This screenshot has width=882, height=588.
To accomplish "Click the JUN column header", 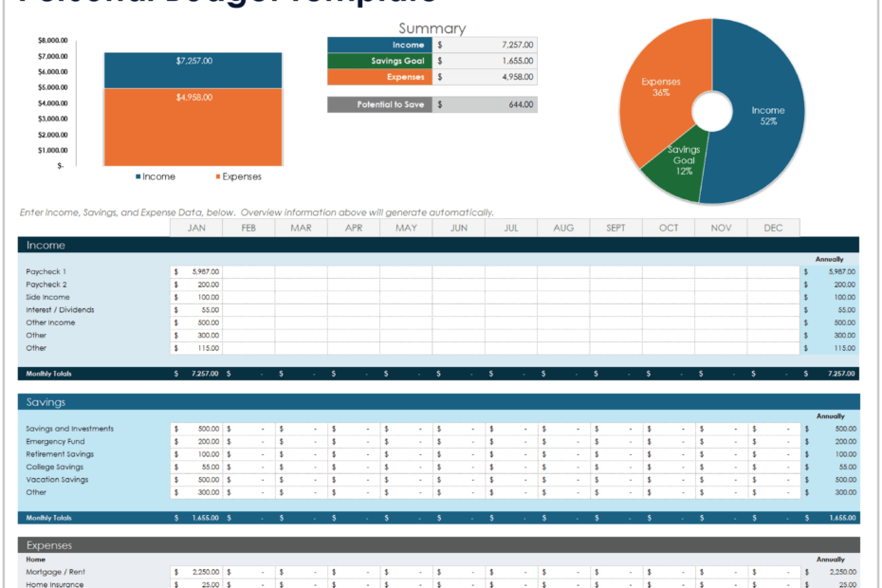I will 458,228.
